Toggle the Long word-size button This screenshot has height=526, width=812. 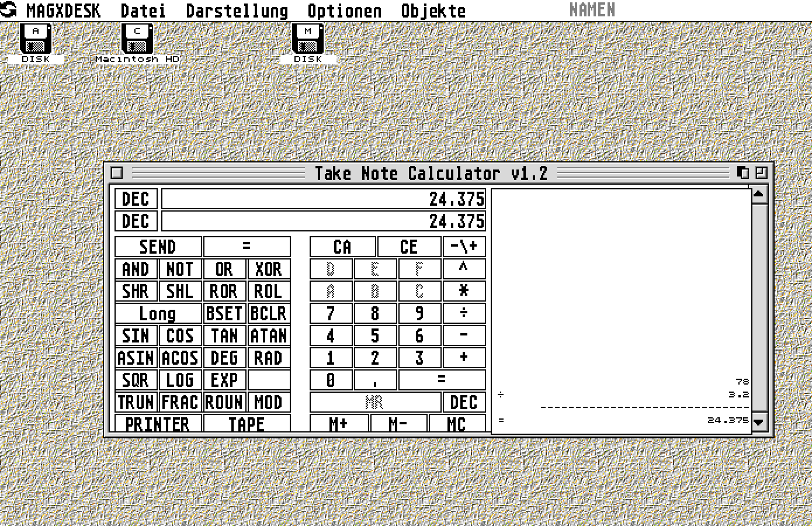coord(158,314)
